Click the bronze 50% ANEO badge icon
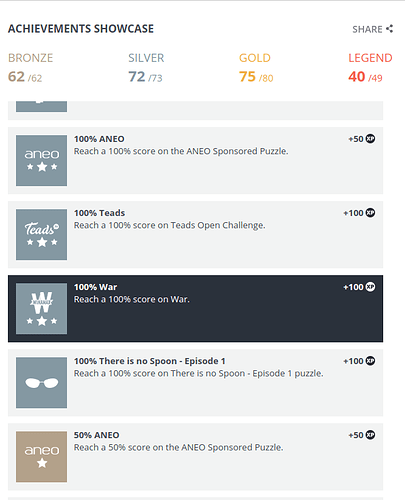The width and height of the screenshot is (405, 500). click(41, 456)
